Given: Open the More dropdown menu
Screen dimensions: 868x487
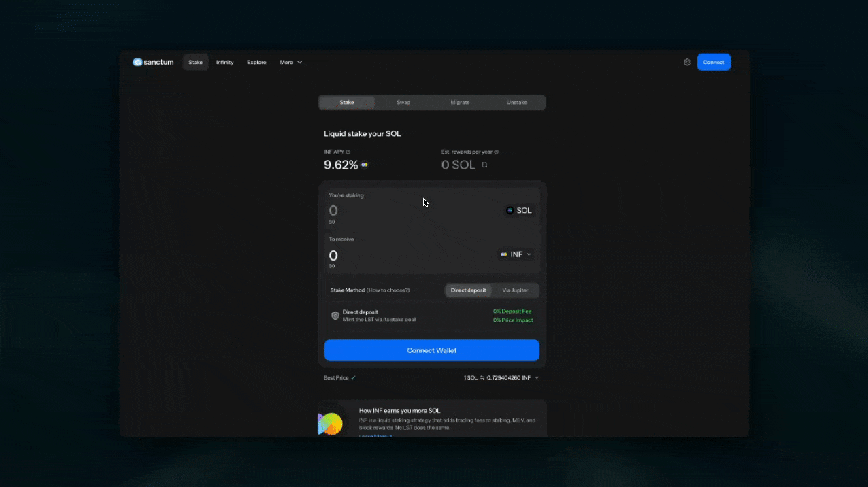Looking at the screenshot, I should click(291, 62).
